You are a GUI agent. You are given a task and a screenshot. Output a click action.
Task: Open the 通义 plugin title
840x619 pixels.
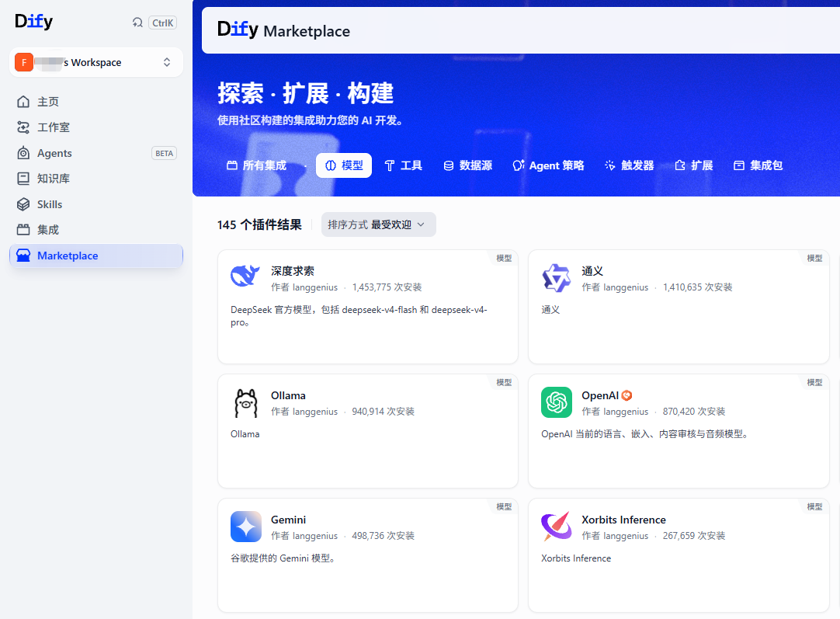click(x=592, y=271)
